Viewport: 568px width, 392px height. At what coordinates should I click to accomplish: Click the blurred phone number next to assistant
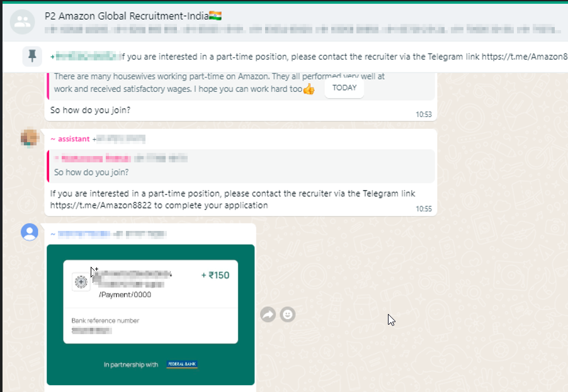coord(119,139)
